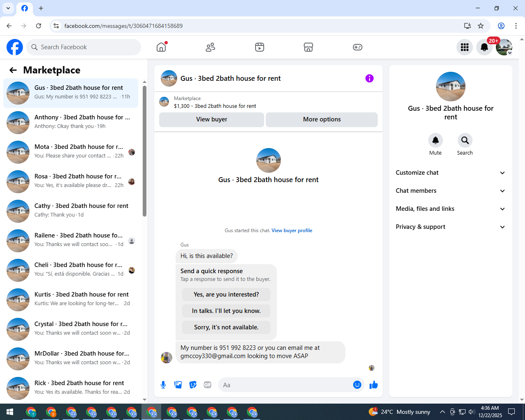Go to Home feed icon

coord(161,47)
